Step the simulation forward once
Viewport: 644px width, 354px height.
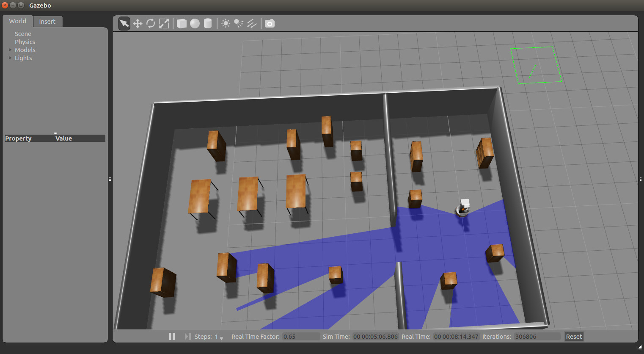pos(187,336)
